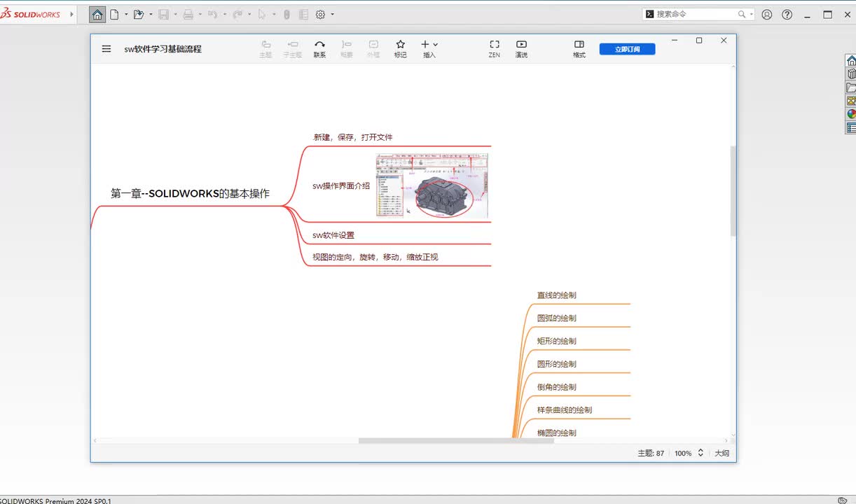
Task: Click the SolidWorks save icon
Action: pos(163,14)
